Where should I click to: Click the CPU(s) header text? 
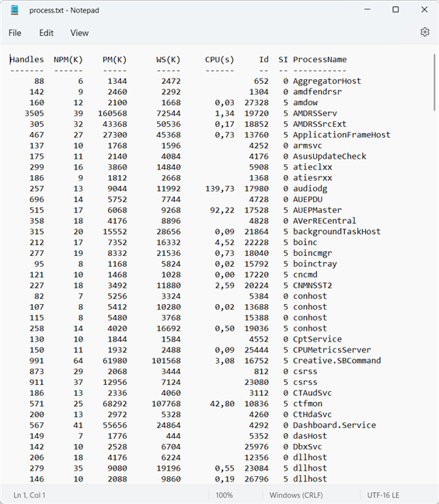pyautogui.click(x=220, y=59)
